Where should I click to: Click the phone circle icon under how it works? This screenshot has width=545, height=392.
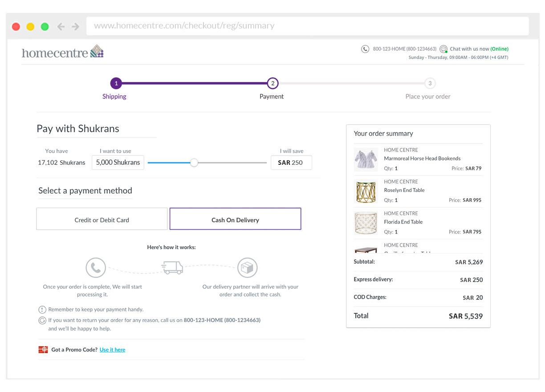coord(96,268)
